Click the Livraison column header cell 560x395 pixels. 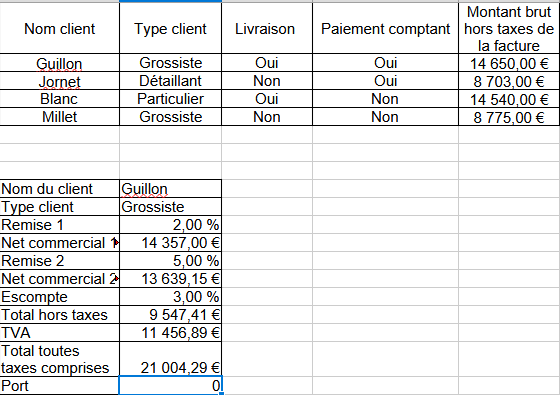pyautogui.click(x=267, y=29)
